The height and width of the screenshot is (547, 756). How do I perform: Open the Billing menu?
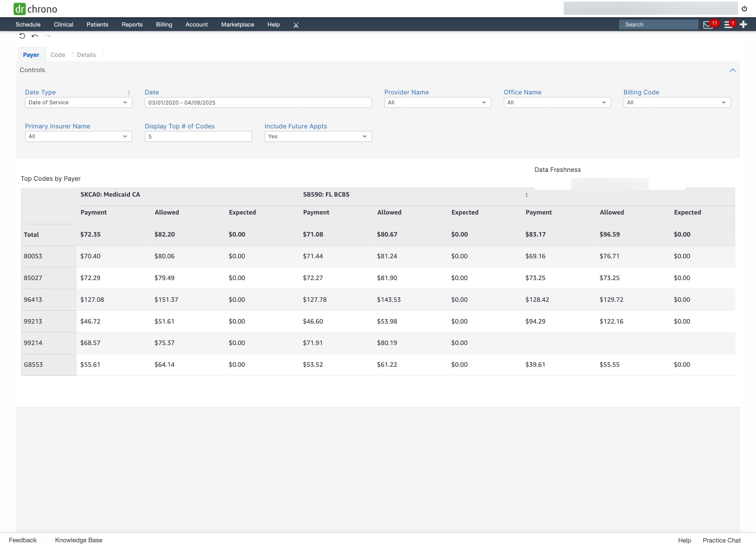164,25
